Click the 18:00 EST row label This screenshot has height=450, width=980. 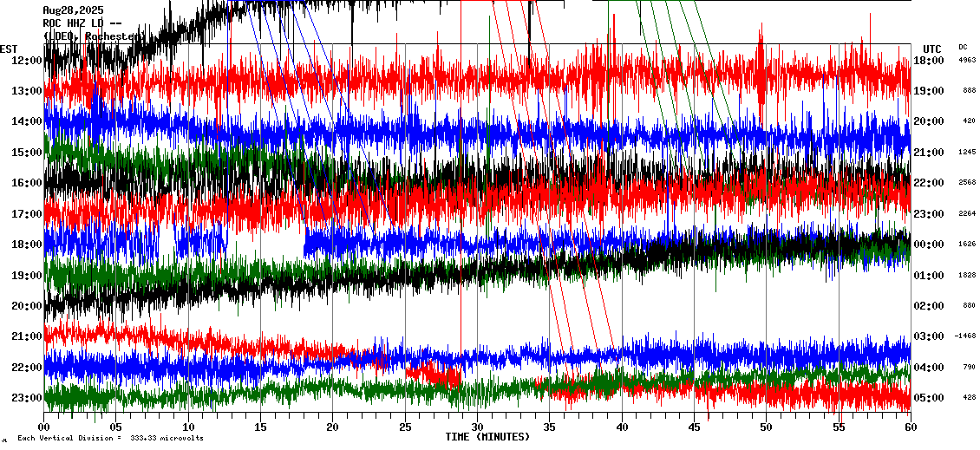[x=25, y=244]
